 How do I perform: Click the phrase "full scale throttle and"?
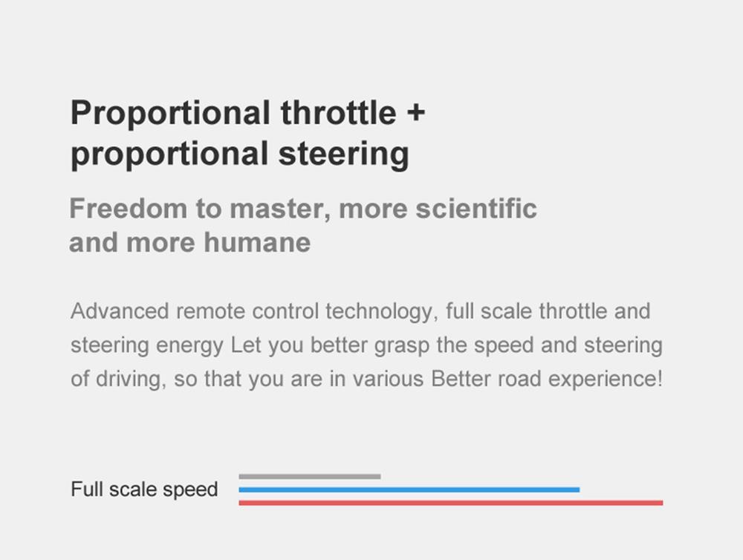coord(548,311)
